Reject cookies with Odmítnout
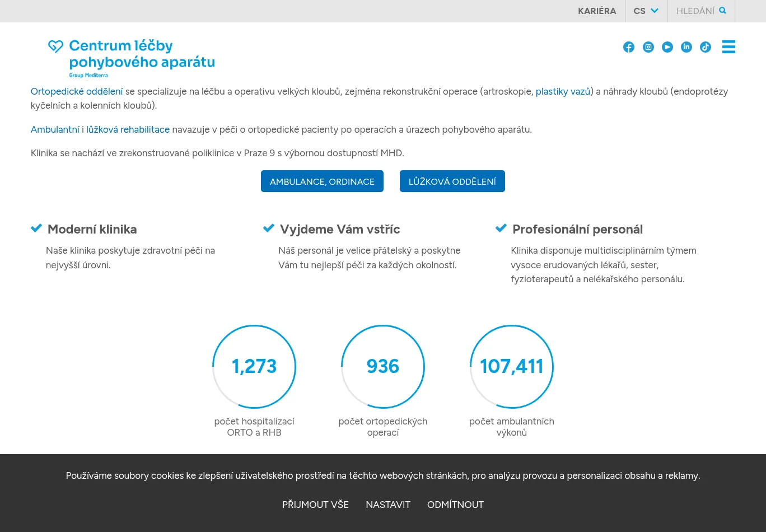 455,505
